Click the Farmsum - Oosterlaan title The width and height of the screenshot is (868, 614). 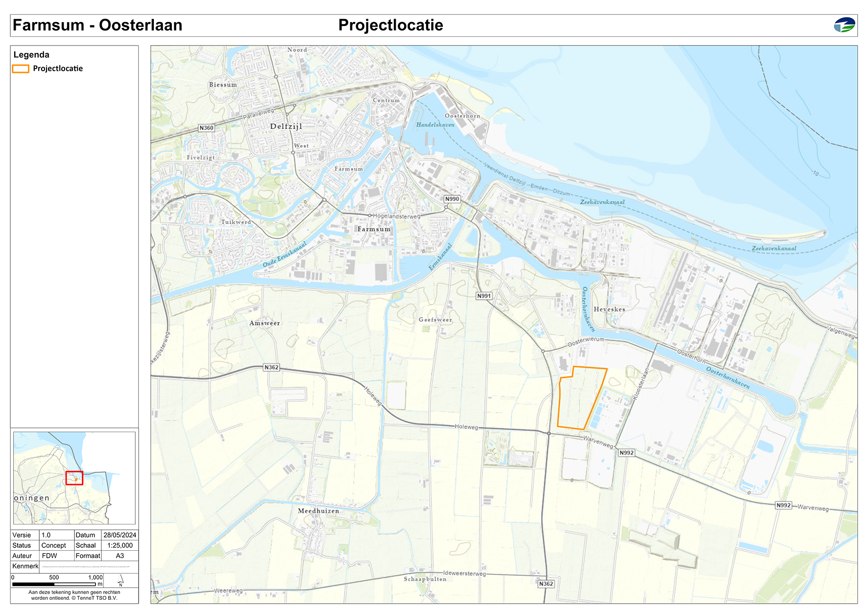tap(97, 25)
